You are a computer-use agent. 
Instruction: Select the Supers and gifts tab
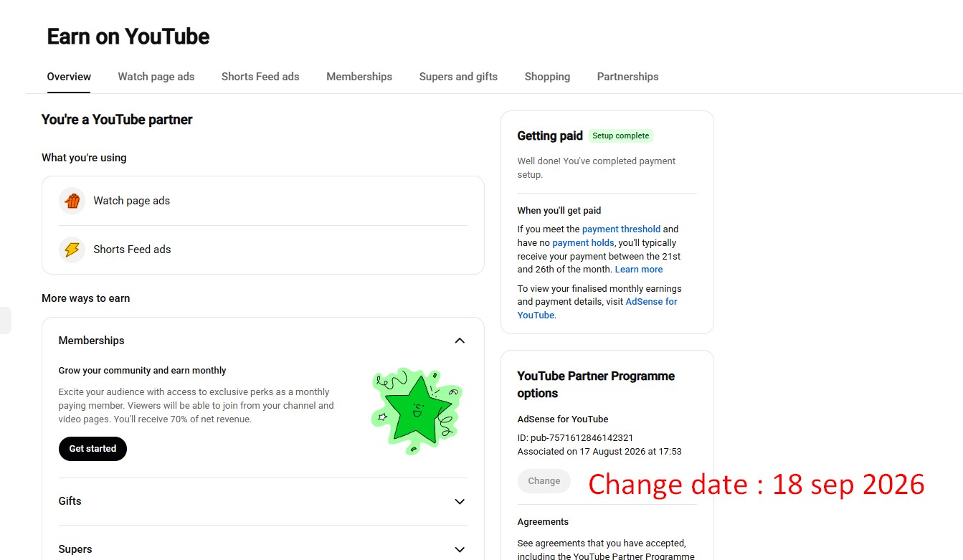(x=458, y=77)
